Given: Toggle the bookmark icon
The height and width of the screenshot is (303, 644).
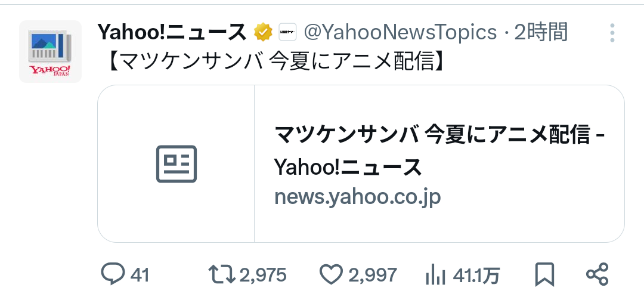Looking at the screenshot, I should 544,274.
